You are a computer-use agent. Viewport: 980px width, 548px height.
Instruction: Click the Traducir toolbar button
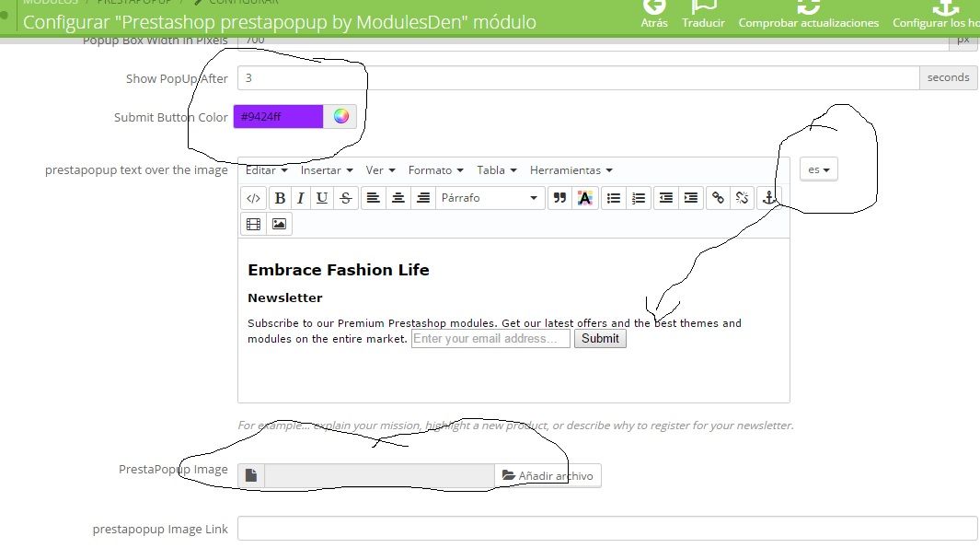(703, 15)
